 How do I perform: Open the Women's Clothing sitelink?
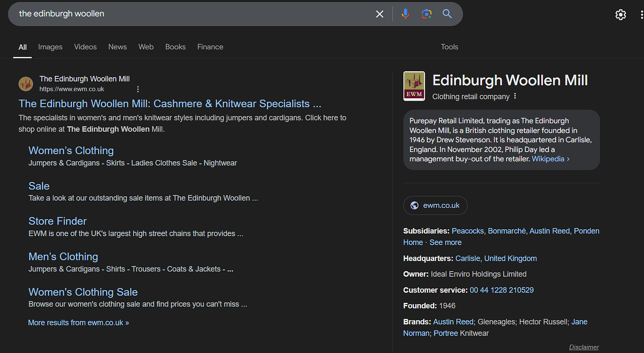(x=71, y=151)
